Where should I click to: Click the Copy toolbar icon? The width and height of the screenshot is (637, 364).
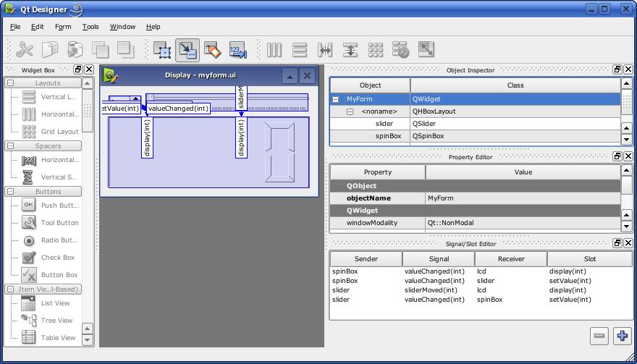tap(50, 50)
